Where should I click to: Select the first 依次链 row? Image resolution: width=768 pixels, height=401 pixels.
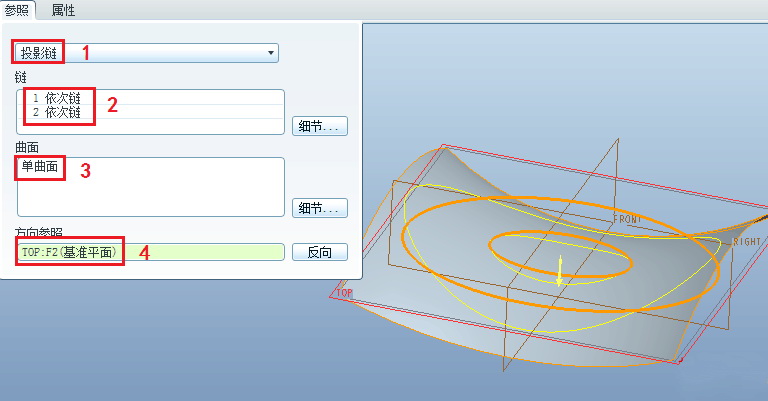tap(150, 98)
